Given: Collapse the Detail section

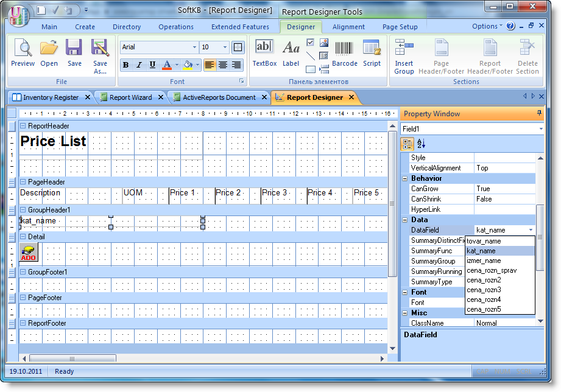Looking at the screenshot, I should pos(23,236).
